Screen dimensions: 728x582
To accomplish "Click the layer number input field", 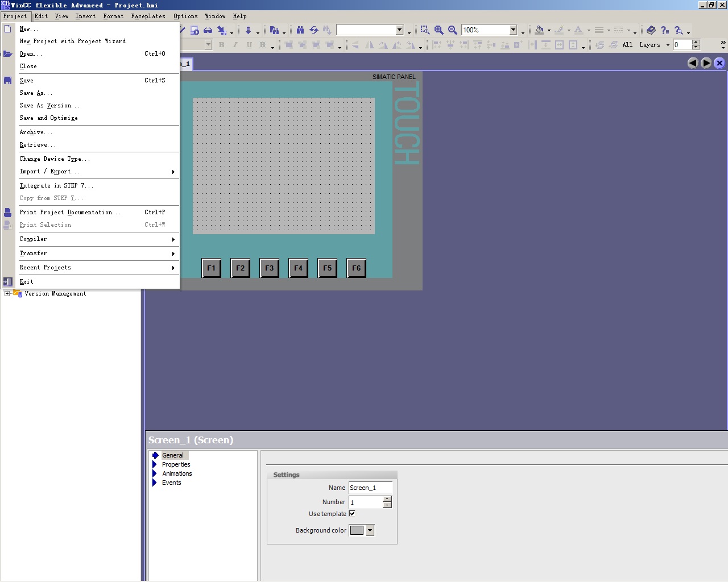I will tap(682, 45).
